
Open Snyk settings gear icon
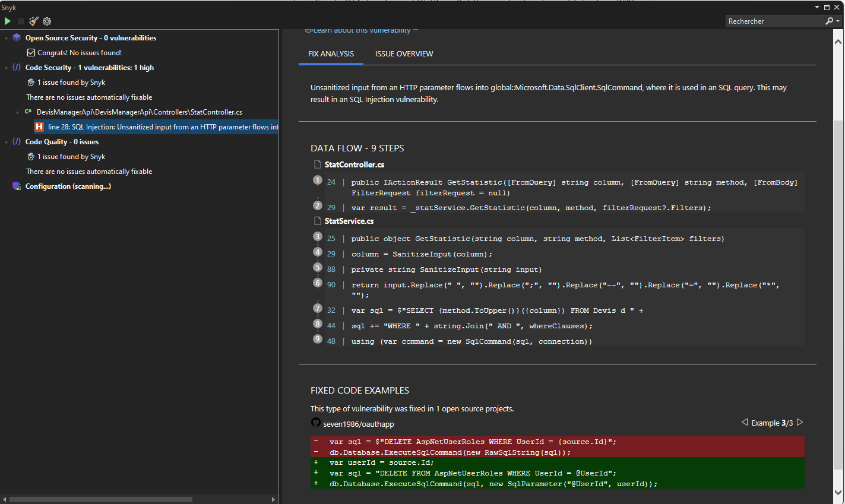tap(47, 21)
